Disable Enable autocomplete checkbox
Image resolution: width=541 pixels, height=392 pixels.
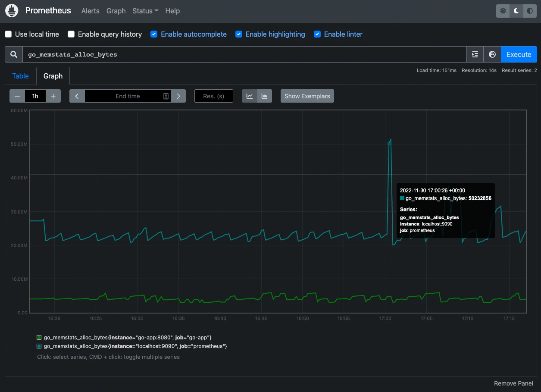click(x=154, y=34)
